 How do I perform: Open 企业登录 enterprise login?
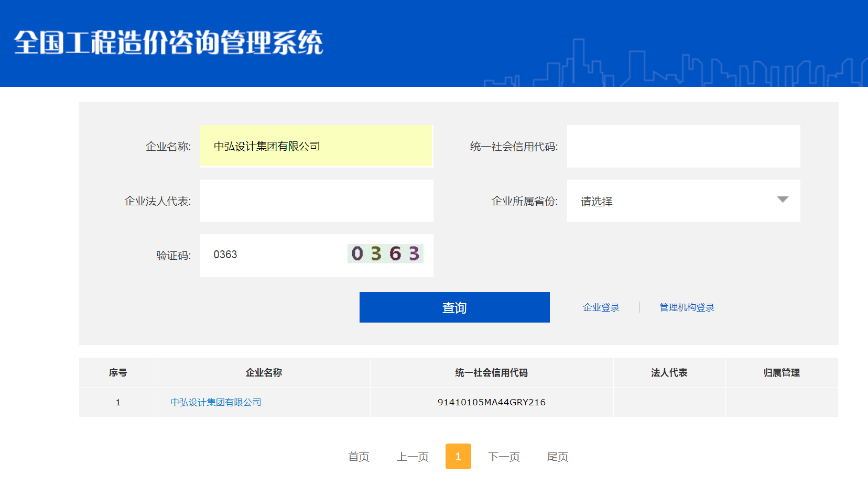pyautogui.click(x=600, y=307)
